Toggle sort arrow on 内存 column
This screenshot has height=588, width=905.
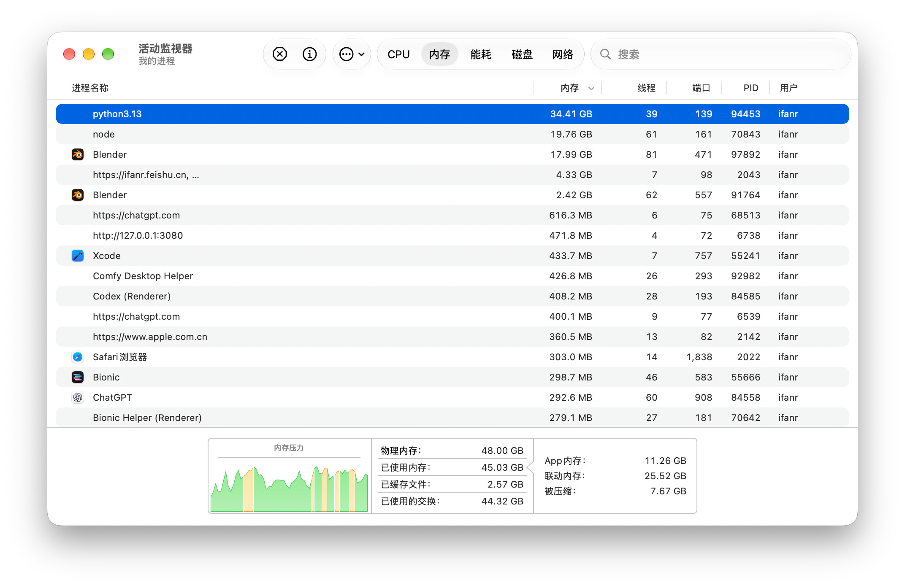[591, 88]
